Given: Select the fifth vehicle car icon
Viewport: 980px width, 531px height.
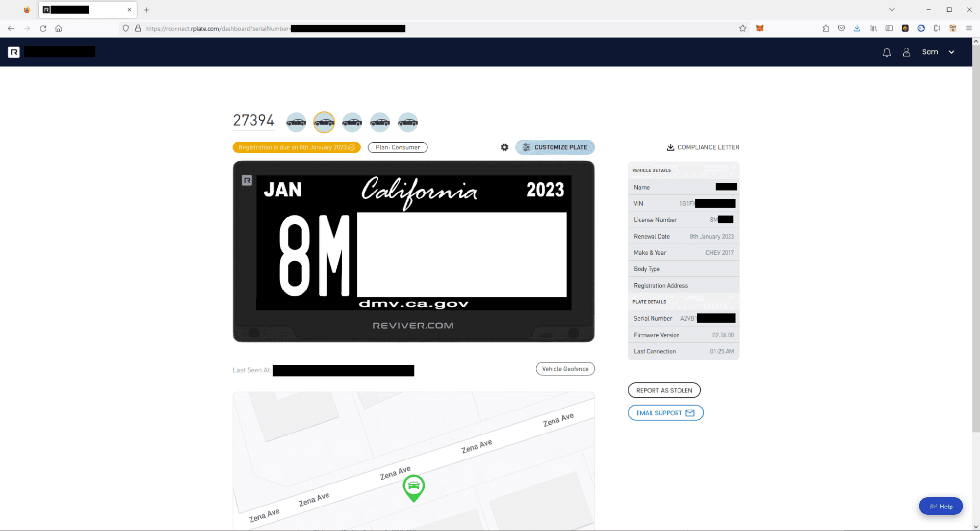Looking at the screenshot, I should pyautogui.click(x=408, y=122).
